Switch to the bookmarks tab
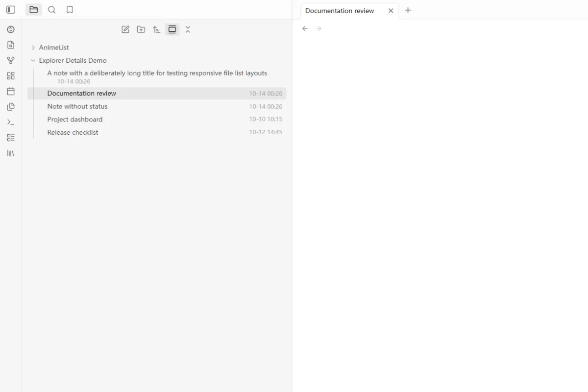 70,10
